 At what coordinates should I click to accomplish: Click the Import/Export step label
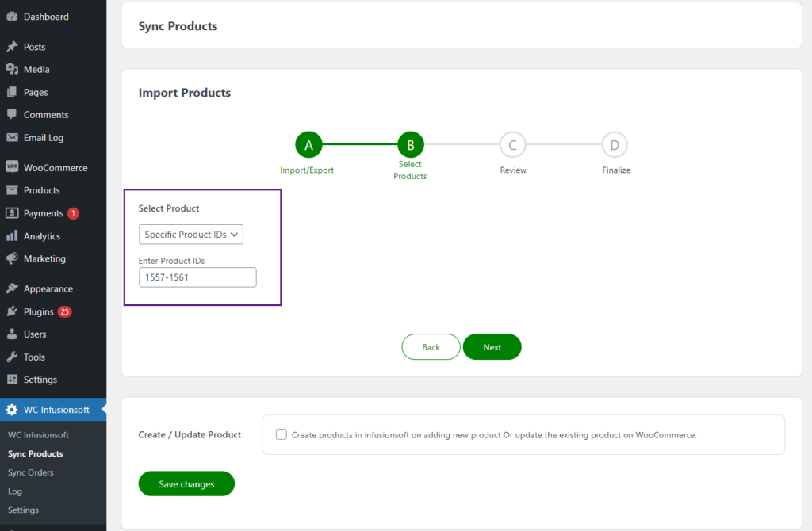pos(307,170)
